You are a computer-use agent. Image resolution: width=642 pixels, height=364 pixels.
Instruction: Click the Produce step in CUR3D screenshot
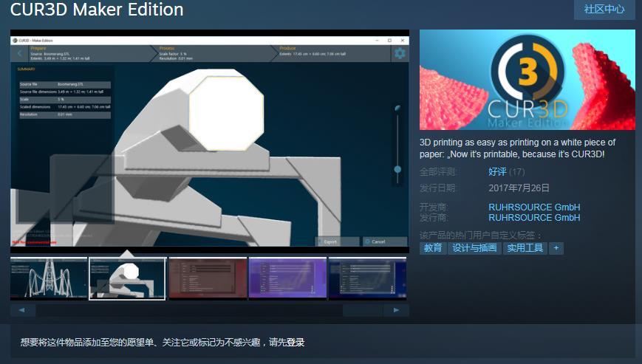pyautogui.click(x=332, y=53)
